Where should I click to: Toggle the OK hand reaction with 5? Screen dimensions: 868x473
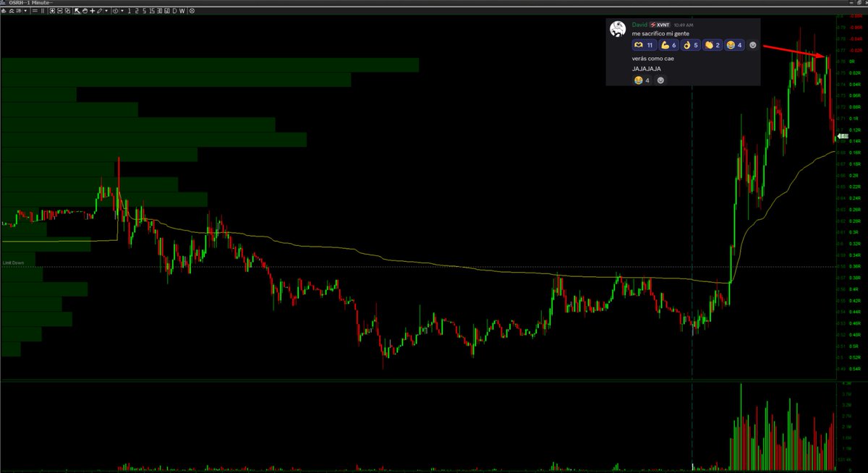point(691,45)
